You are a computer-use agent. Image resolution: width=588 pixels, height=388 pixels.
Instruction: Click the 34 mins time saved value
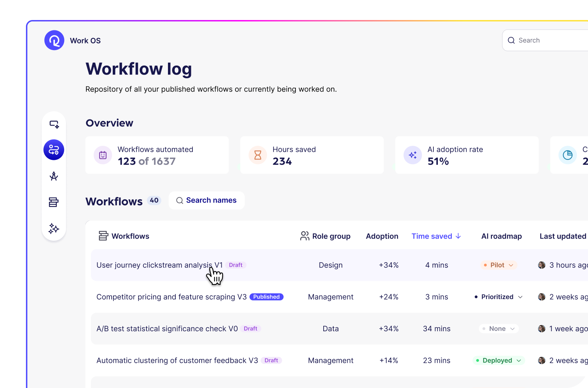(x=437, y=329)
